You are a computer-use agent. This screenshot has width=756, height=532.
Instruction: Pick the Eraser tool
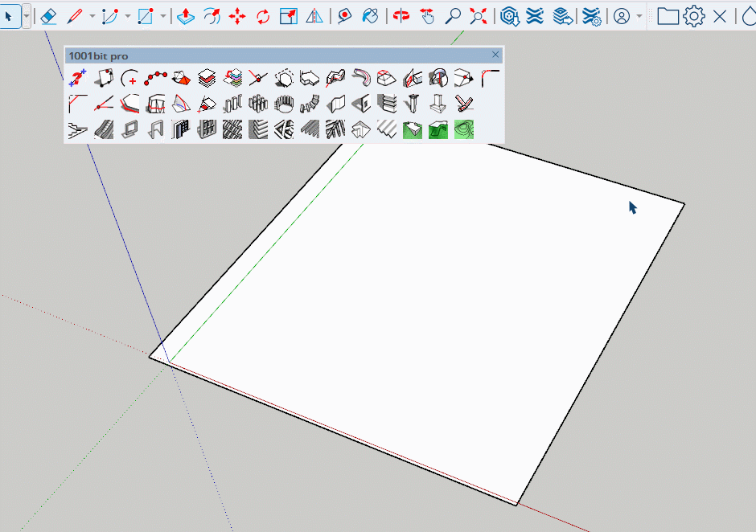click(49, 16)
